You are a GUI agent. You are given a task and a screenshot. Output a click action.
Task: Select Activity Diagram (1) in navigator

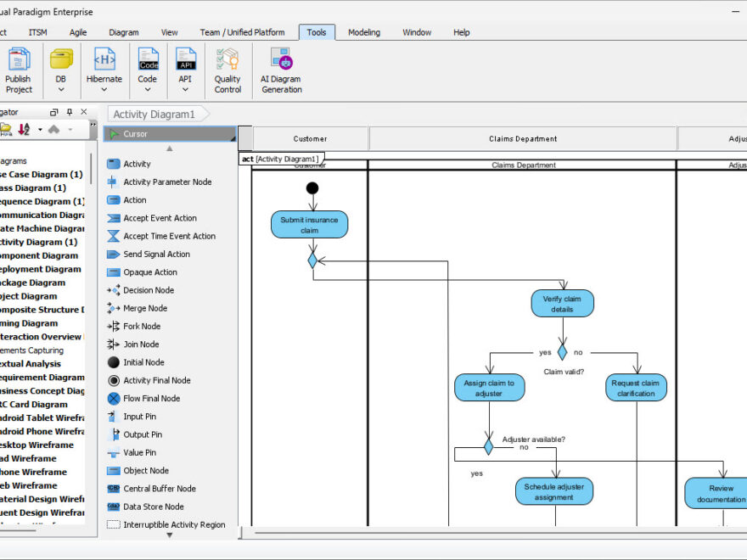tap(38, 242)
